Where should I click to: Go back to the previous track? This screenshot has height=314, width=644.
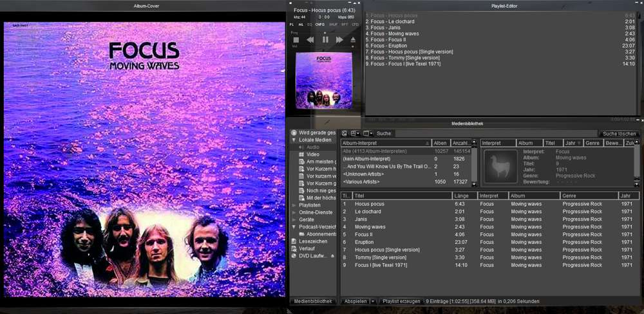point(310,40)
